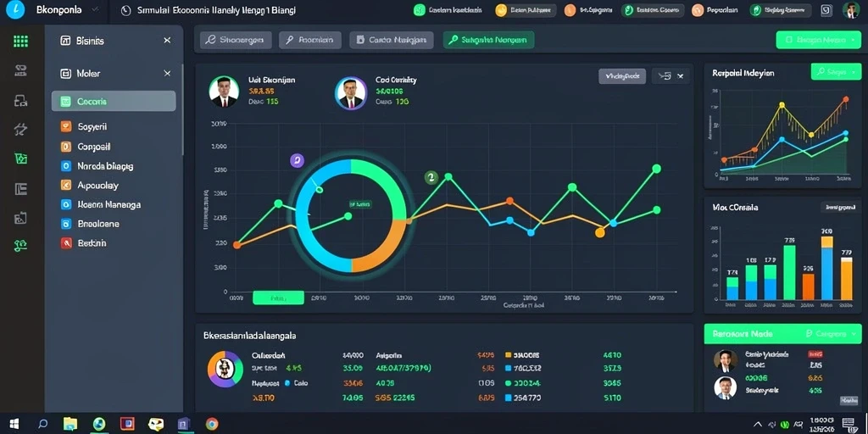Switch to the 'Poooniam' tab
The height and width of the screenshot is (434, 868).
310,40
